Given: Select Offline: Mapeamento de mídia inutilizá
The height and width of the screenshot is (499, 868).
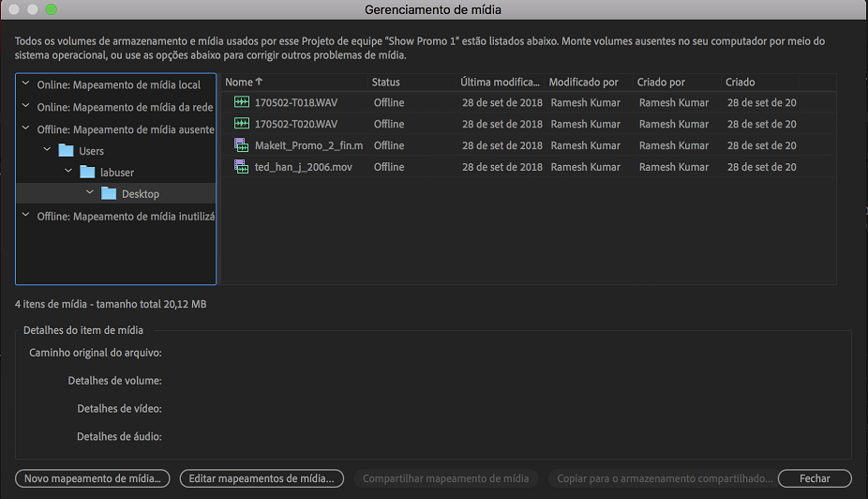Looking at the screenshot, I should 126,216.
